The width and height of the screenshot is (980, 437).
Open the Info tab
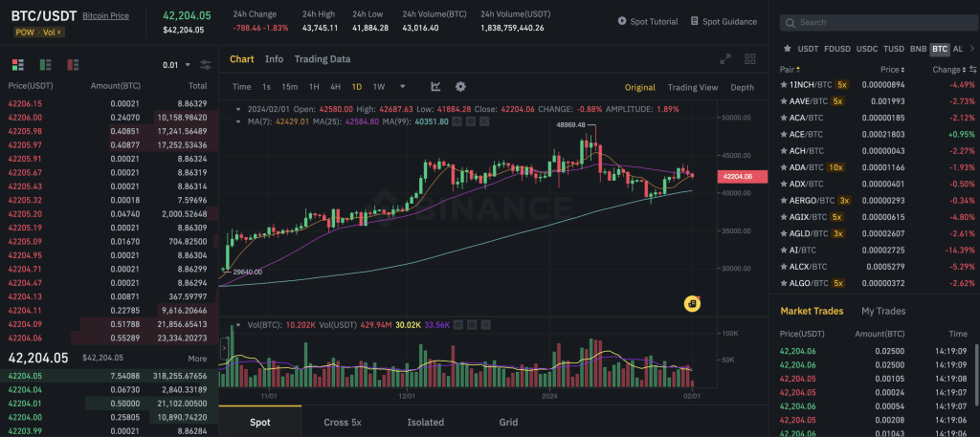pos(274,59)
